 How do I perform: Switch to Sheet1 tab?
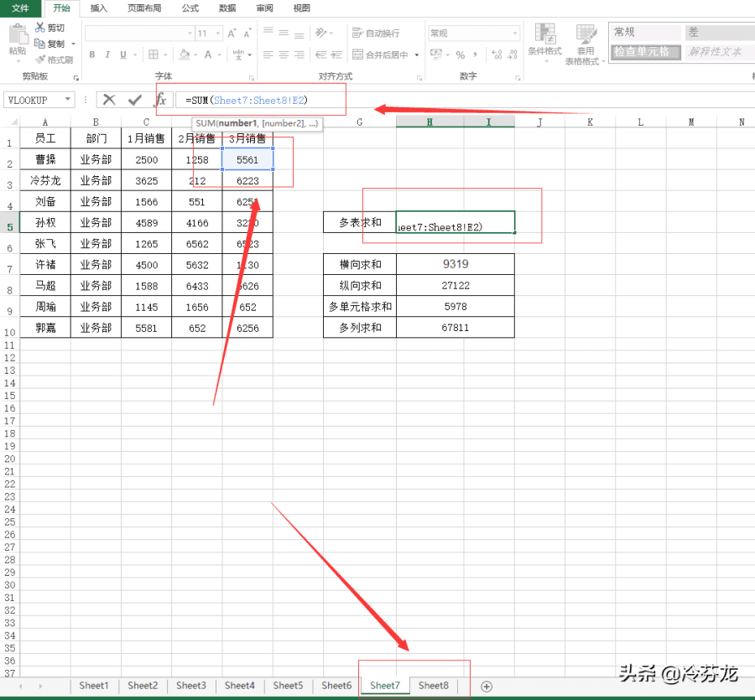click(x=94, y=685)
